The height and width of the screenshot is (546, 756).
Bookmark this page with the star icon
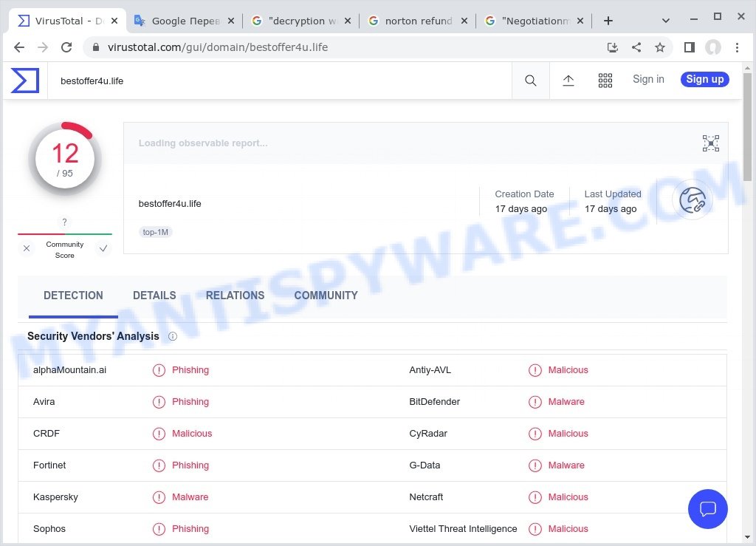(659, 47)
